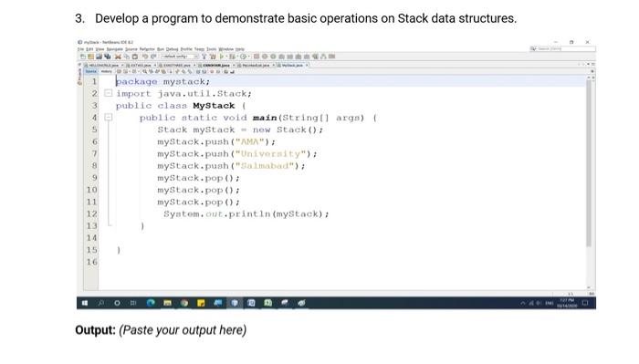The image size is (639, 364).
Task: Click the Cortana circle icon
Action: (x=117, y=303)
